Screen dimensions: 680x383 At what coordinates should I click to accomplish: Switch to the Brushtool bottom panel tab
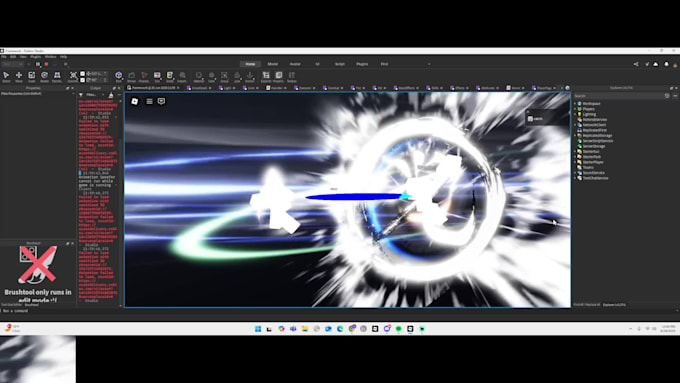tap(32, 305)
